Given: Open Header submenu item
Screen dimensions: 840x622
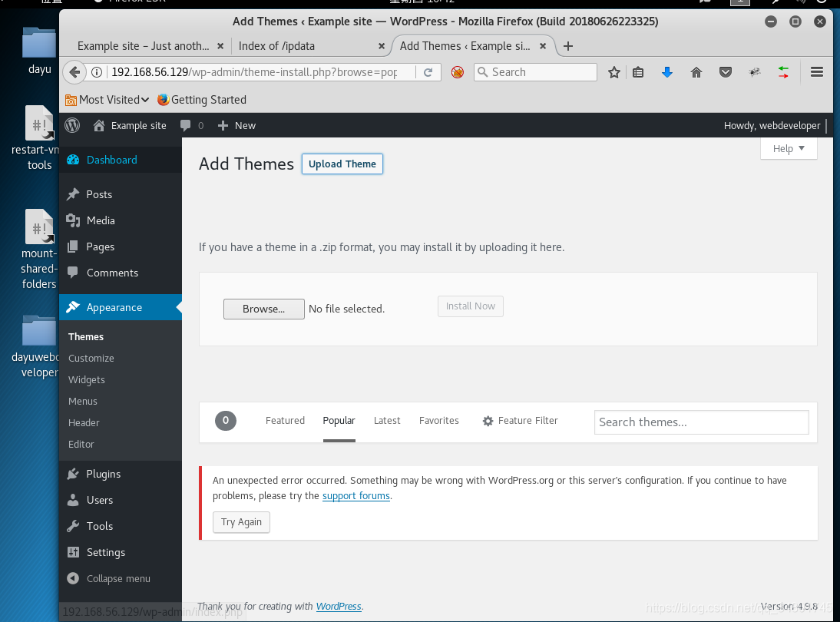Looking at the screenshot, I should 84,422.
